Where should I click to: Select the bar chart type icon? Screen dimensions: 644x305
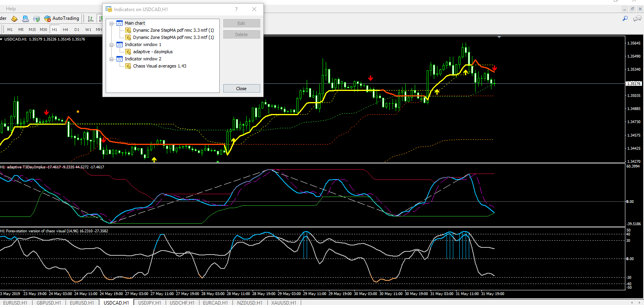[x=91, y=19]
